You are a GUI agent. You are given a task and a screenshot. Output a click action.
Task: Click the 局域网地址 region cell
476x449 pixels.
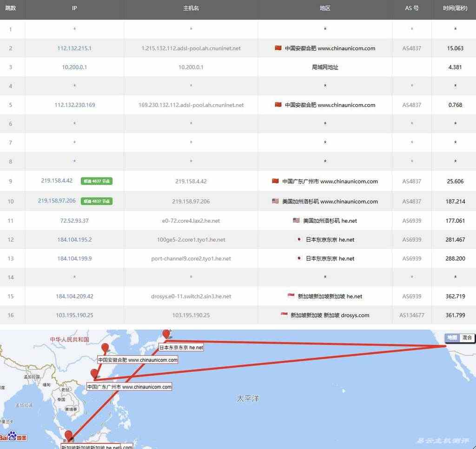[x=325, y=67]
